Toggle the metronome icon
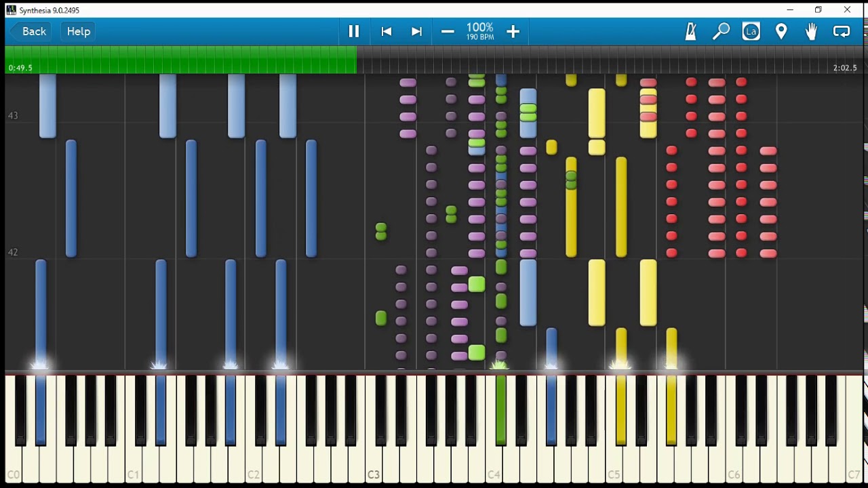Viewport: 868px width, 488px height. coord(691,31)
